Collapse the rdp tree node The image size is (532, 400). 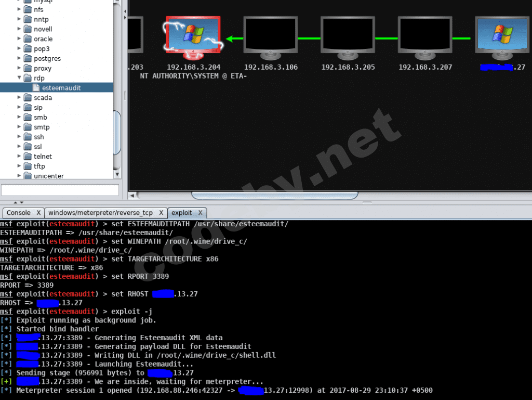click(19, 78)
